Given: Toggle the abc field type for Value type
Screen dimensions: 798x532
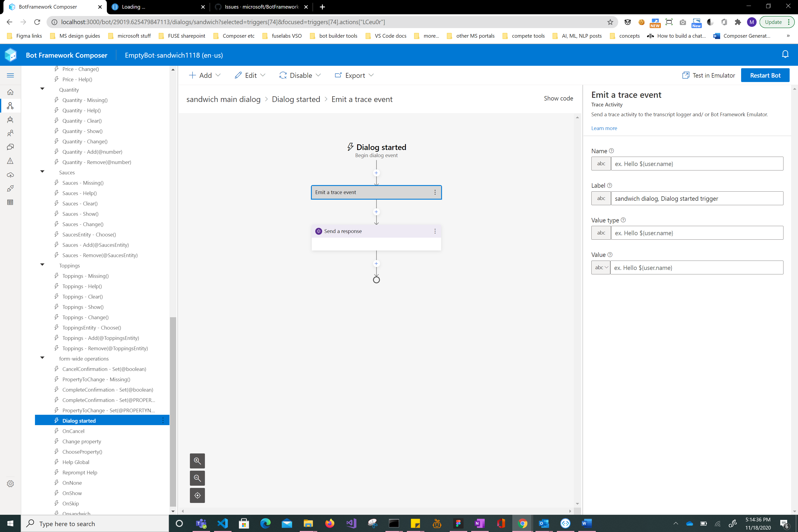Looking at the screenshot, I should point(601,233).
